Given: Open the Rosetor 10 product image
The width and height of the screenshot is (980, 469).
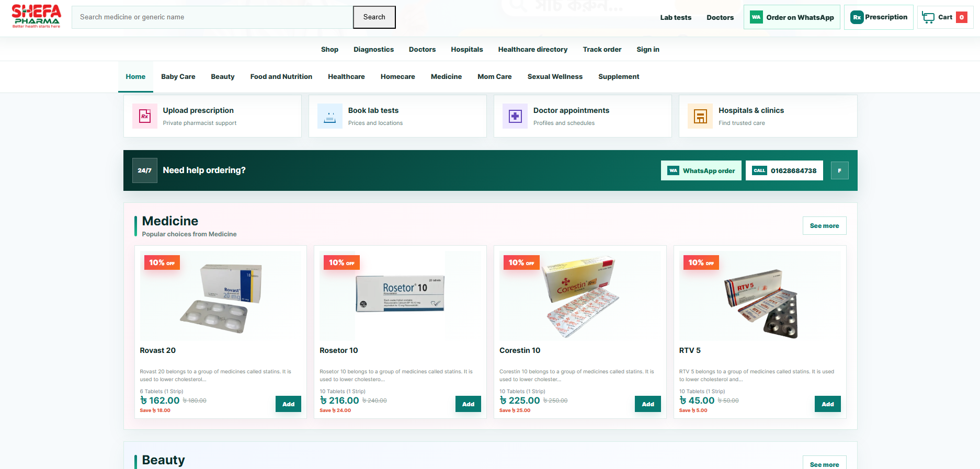Looking at the screenshot, I should (401, 296).
